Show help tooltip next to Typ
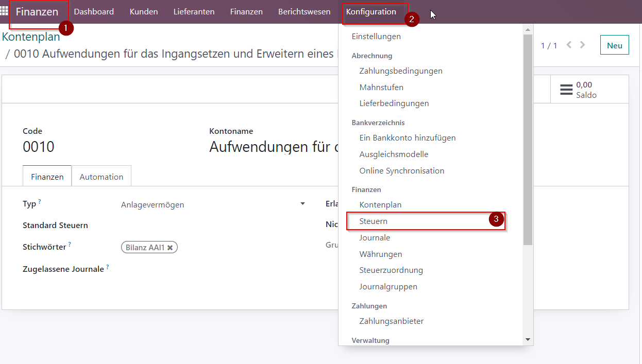Viewport: 642px width, 364px height. (x=40, y=201)
